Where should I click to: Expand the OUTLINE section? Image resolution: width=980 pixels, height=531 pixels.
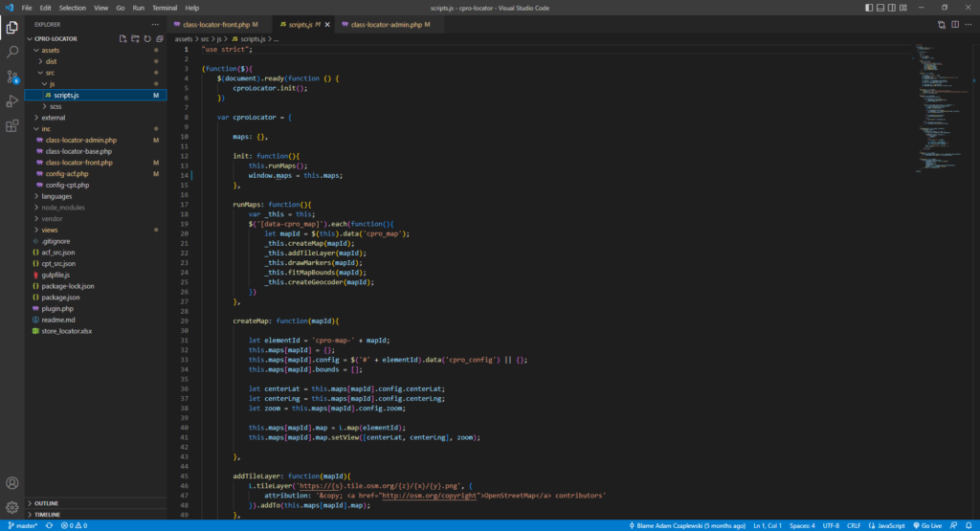[x=96, y=503]
